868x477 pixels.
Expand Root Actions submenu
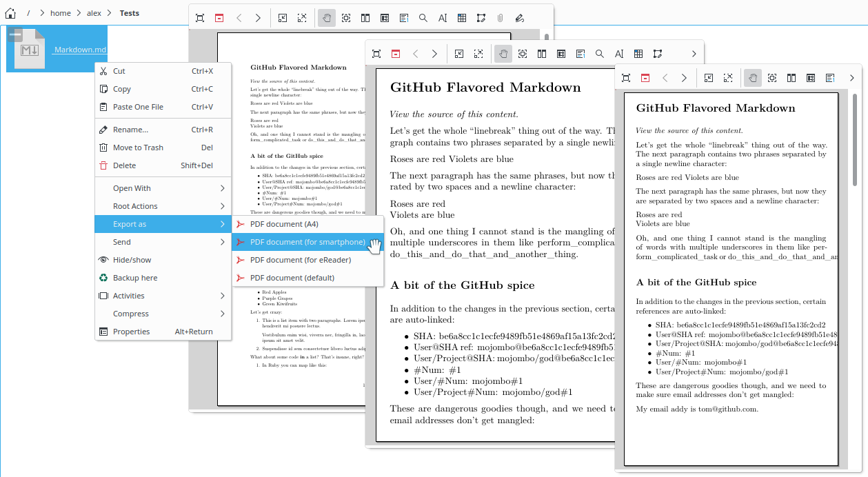pyautogui.click(x=163, y=206)
